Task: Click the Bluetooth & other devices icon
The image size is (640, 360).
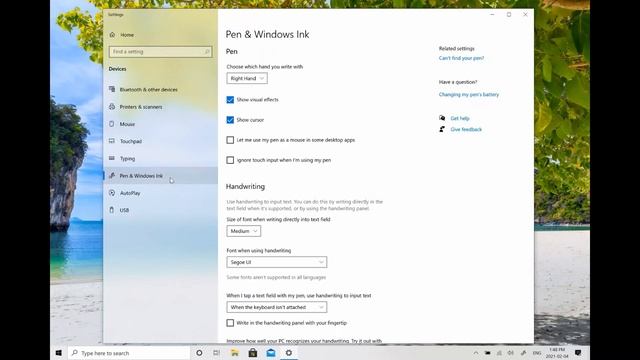Action: tap(112, 89)
